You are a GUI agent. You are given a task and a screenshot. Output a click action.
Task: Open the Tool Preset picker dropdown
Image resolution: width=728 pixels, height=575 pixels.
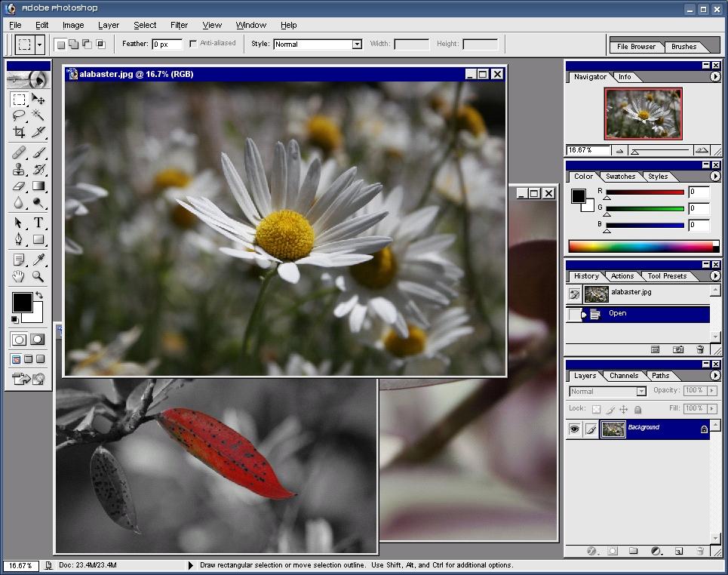[x=40, y=45]
